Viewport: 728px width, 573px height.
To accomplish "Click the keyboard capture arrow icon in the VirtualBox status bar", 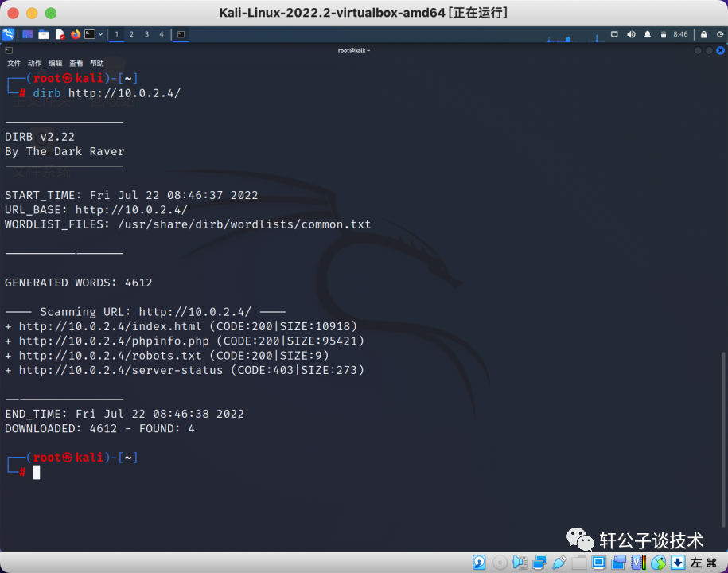I will [678, 563].
